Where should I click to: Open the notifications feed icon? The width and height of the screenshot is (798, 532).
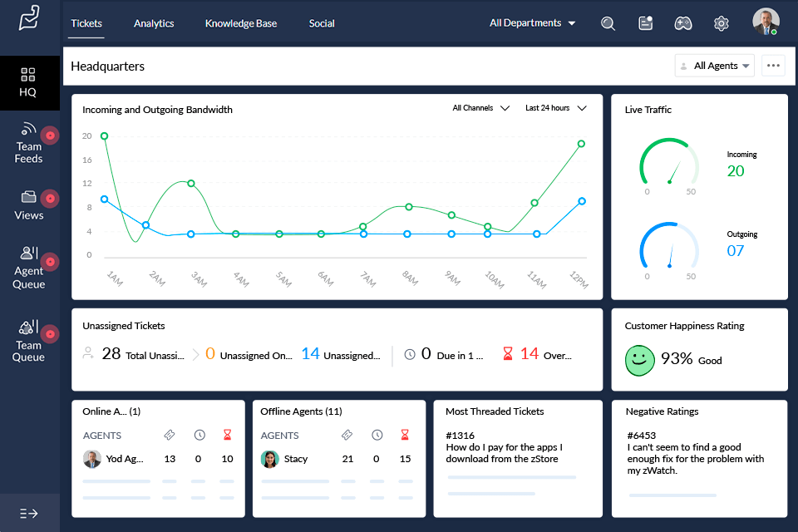[x=645, y=23]
